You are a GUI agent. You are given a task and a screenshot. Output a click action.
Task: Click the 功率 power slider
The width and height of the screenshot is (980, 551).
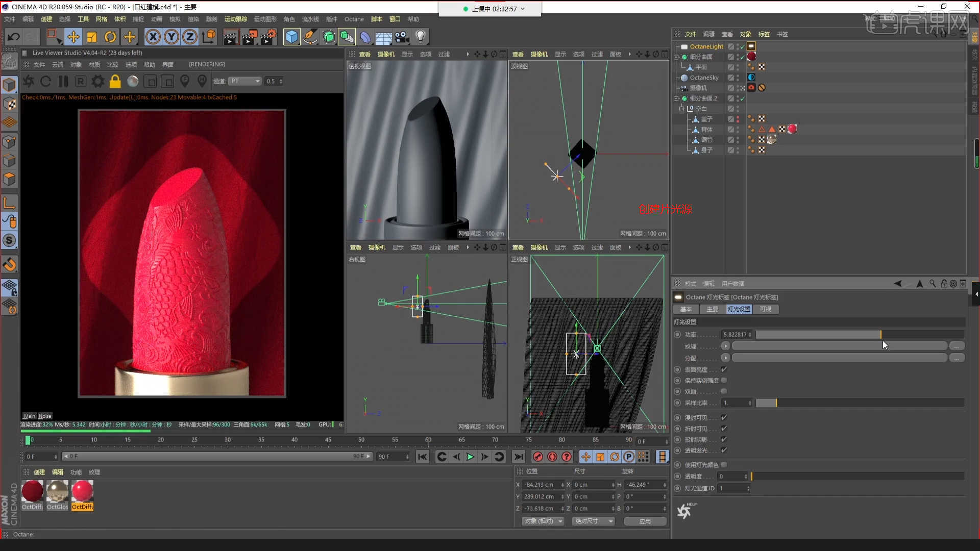(x=860, y=335)
